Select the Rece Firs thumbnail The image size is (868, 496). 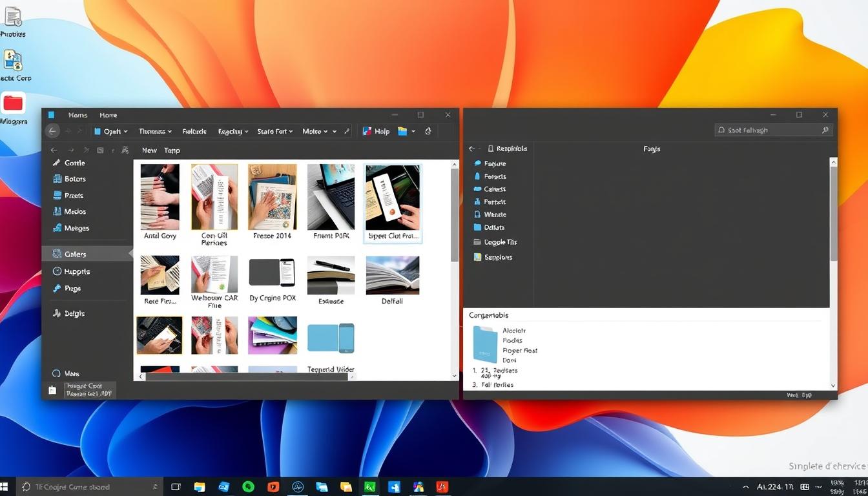pyautogui.click(x=160, y=275)
